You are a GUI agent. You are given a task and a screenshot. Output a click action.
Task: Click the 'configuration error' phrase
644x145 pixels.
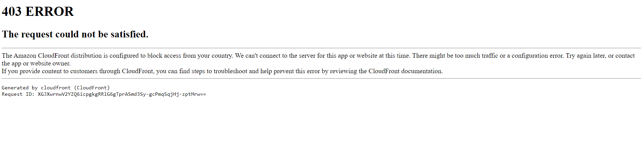pos(538,56)
